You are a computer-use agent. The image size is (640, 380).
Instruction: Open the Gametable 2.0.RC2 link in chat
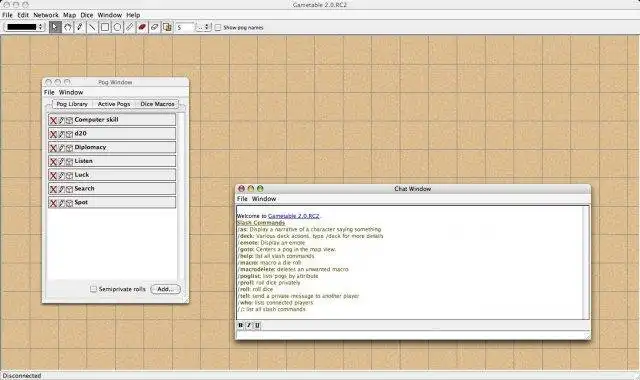tap(293, 216)
